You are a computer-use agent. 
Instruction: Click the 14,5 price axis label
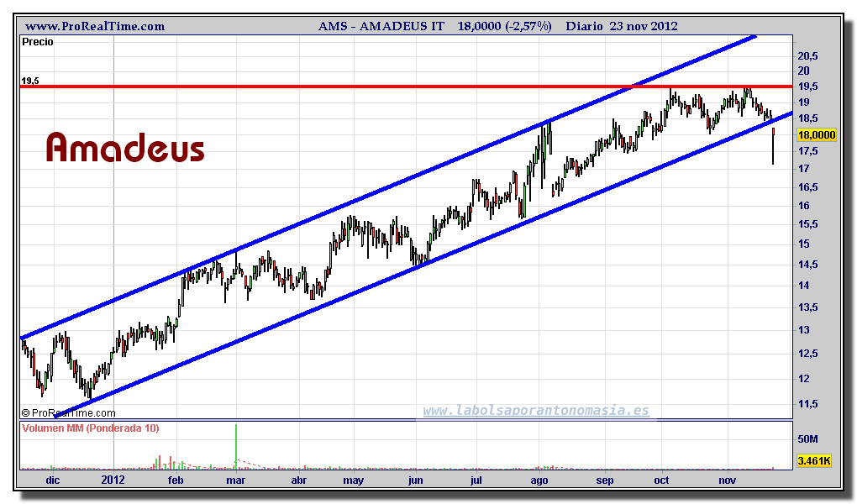[x=807, y=265]
